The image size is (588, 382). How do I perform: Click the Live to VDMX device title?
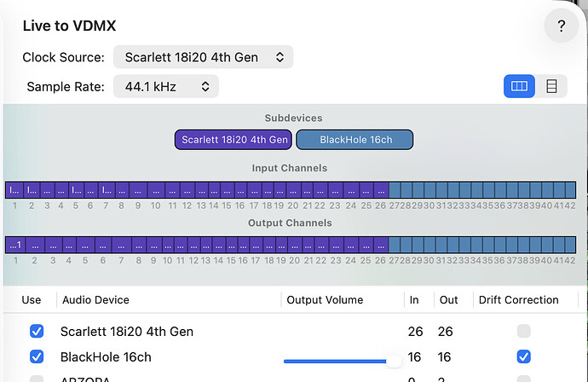69,26
